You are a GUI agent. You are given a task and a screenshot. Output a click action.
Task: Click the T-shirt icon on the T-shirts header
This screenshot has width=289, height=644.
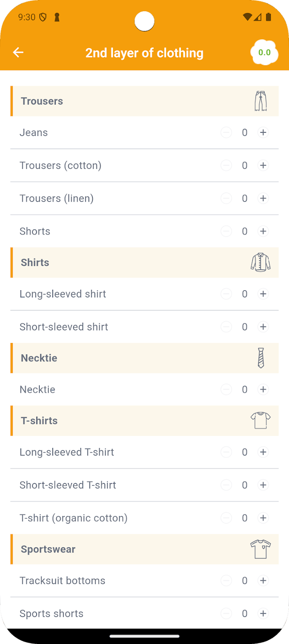click(260, 420)
